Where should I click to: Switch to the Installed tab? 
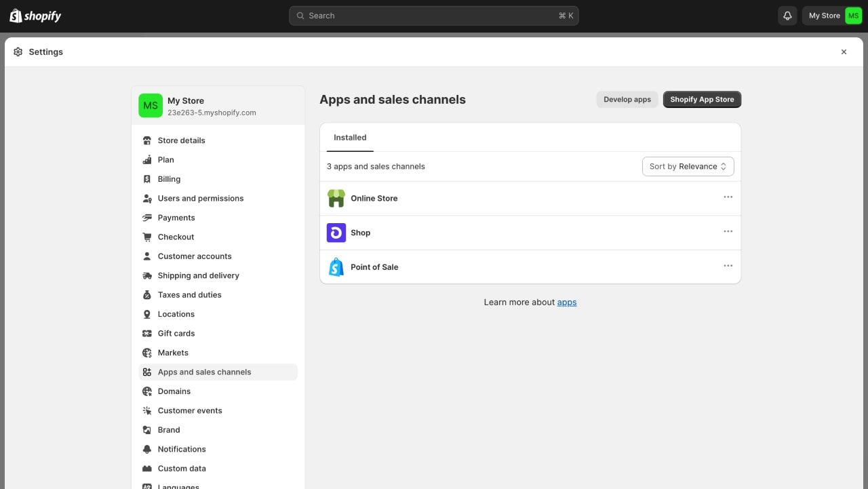point(350,138)
